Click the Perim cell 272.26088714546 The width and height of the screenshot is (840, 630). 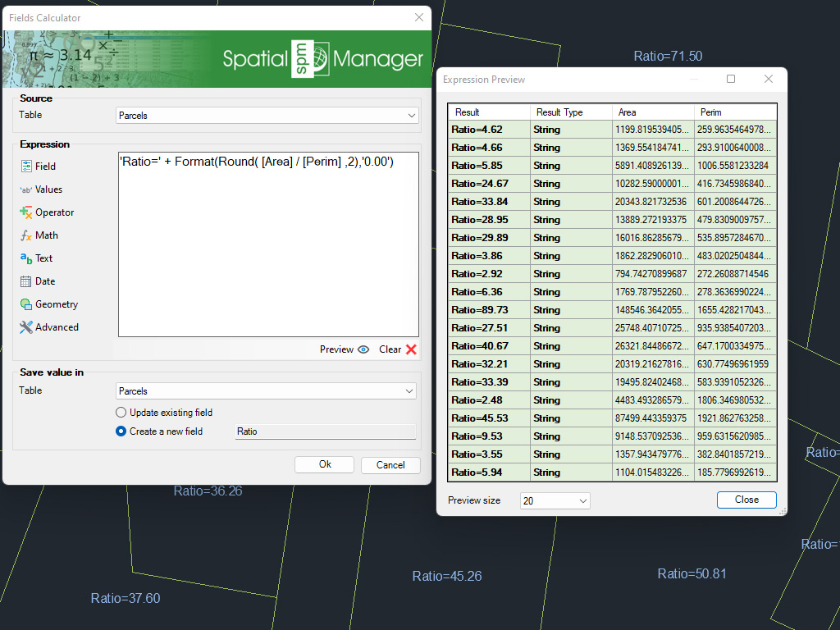pyautogui.click(x=736, y=274)
